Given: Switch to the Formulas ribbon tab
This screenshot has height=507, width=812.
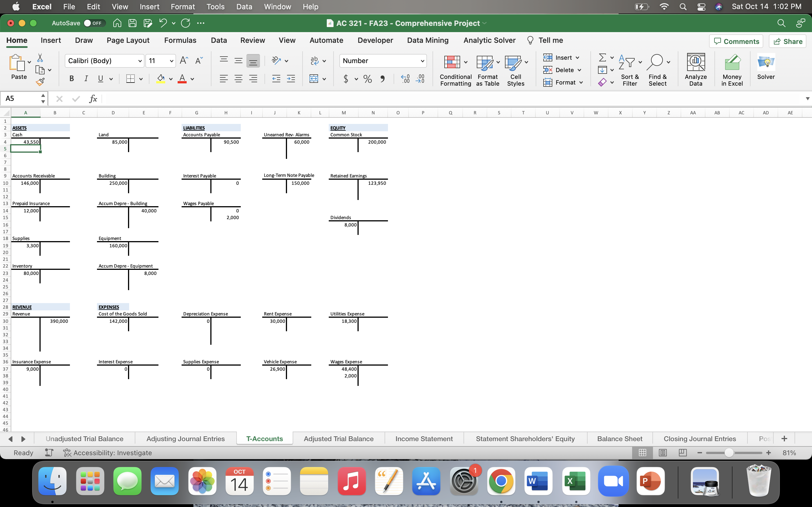Looking at the screenshot, I should (180, 40).
